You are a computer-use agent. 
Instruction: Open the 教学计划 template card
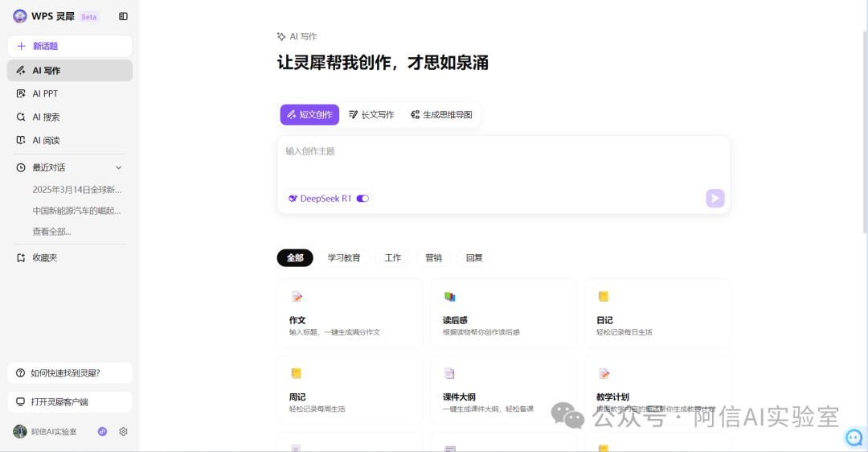[x=657, y=391]
